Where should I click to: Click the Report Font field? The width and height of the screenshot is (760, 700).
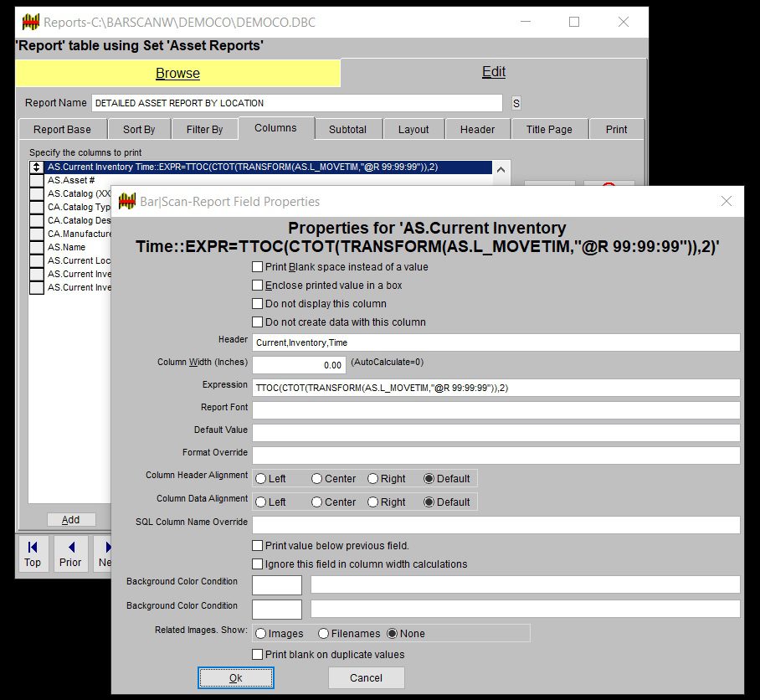pyautogui.click(x=496, y=410)
